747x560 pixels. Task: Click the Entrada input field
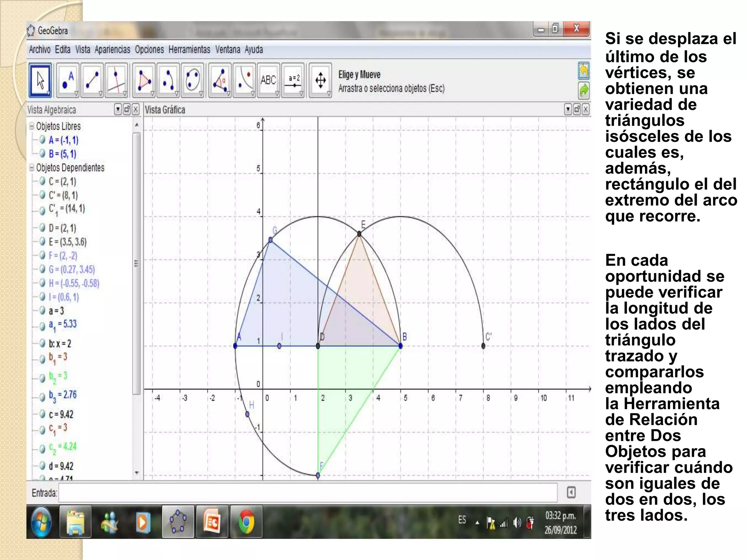point(307,493)
